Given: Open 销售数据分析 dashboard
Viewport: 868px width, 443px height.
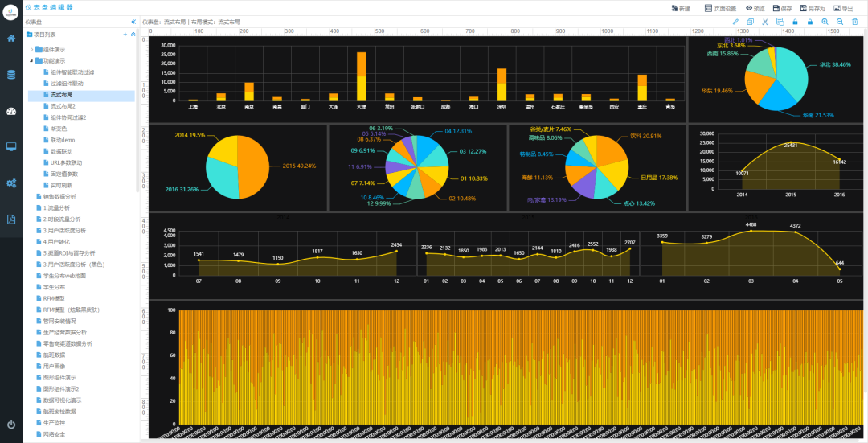Looking at the screenshot, I should click(x=59, y=197).
